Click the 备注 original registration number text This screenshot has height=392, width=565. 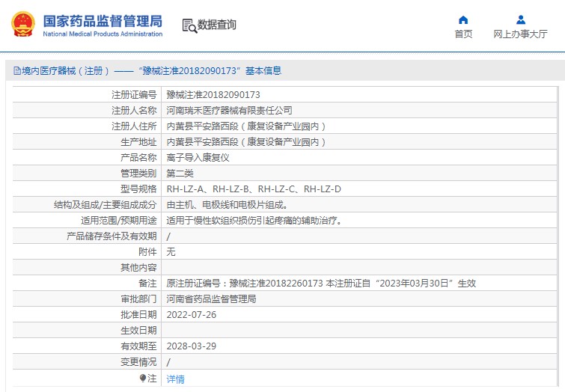[x=321, y=284]
